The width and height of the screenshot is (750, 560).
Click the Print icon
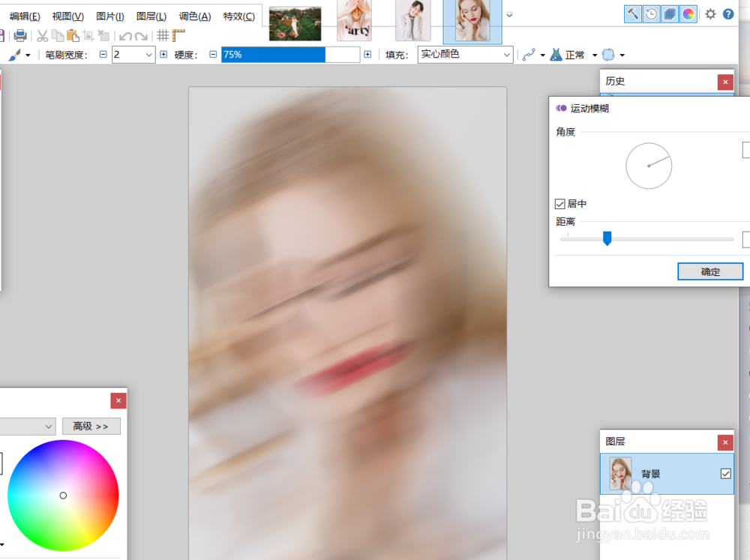tap(21, 34)
